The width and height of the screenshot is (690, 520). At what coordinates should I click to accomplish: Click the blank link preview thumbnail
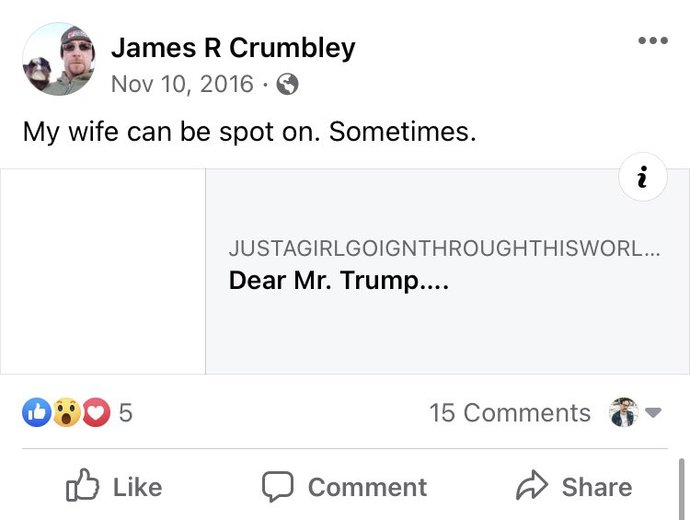tap(104, 271)
